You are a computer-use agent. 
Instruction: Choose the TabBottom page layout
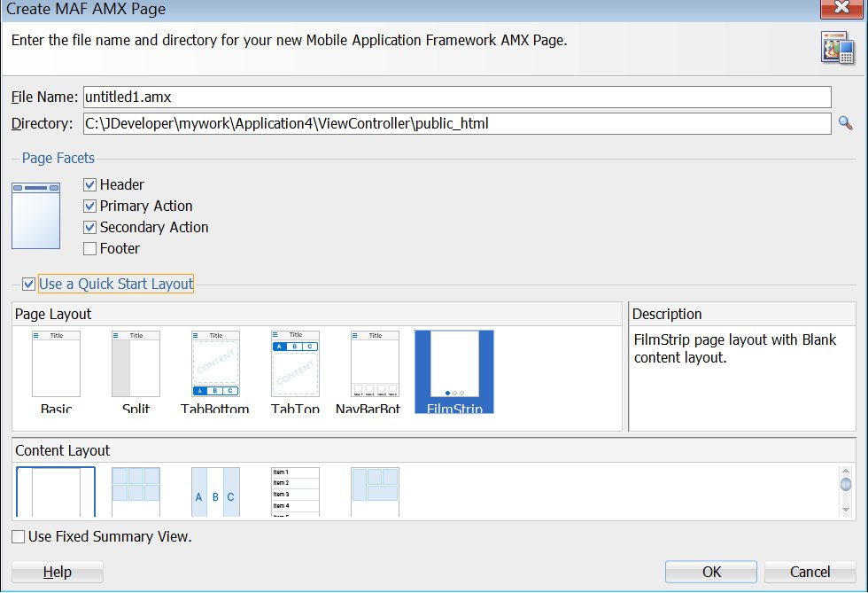click(x=215, y=372)
